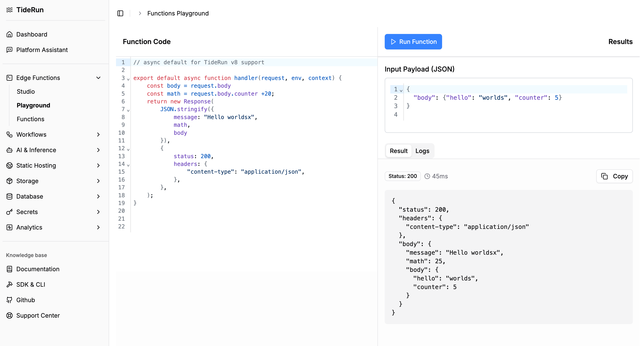Click the Database cylinder icon
Screen dimensions: 644x346
9,196
